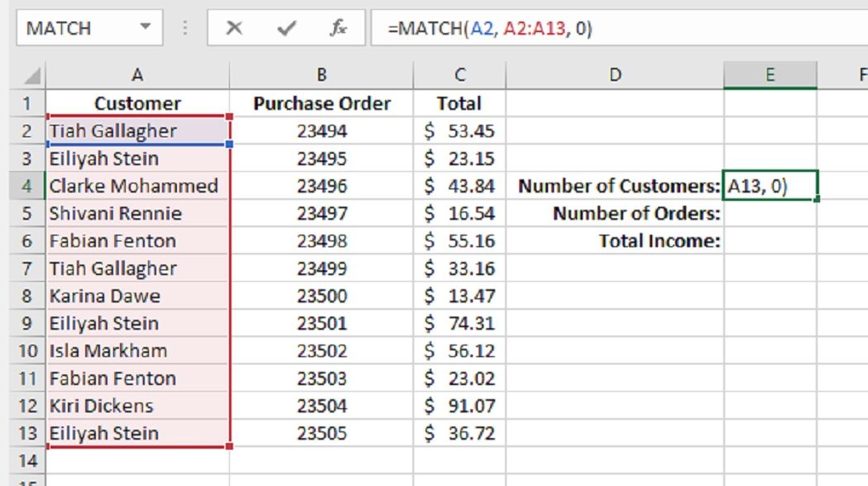Click the Customer header cell
Screen dimensions: 868x486
tap(137, 103)
